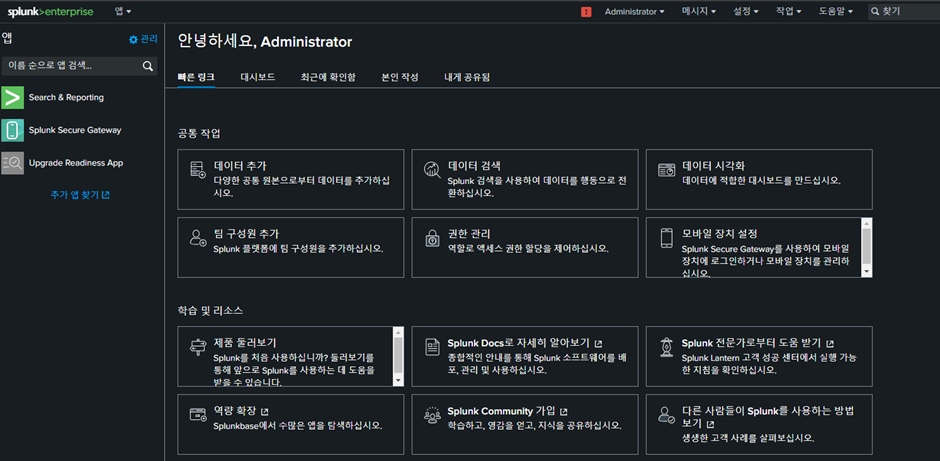Open Splunk Secure Gateway app name
Image resolution: width=940 pixels, height=461 pixels.
(x=75, y=130)
